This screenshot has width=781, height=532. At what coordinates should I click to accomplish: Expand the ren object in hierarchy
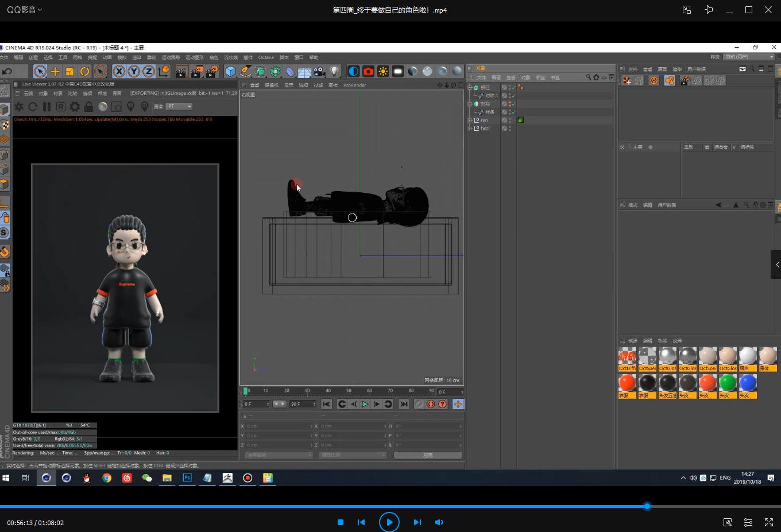pos(470,121)
